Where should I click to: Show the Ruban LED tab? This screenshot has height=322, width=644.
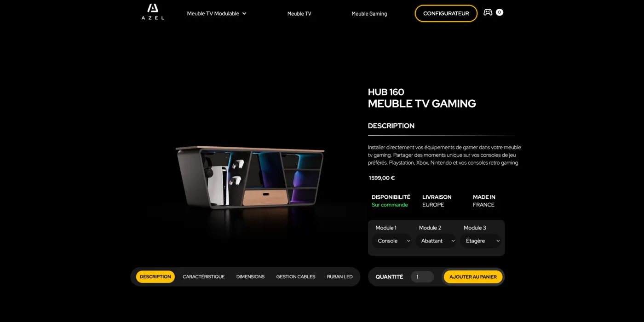pos(340,277)
